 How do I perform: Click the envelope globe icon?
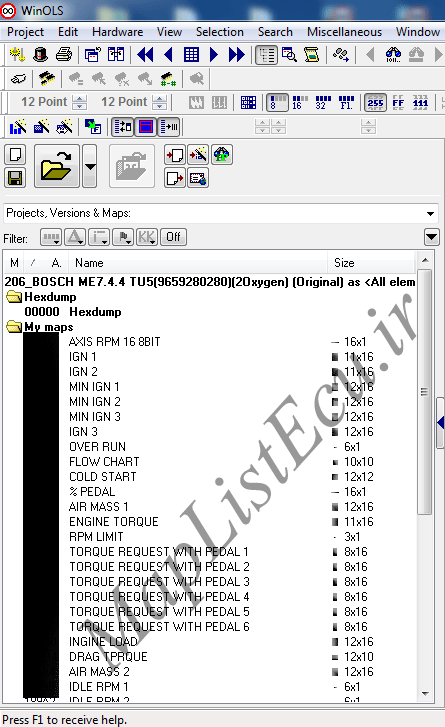click(198, 178)
